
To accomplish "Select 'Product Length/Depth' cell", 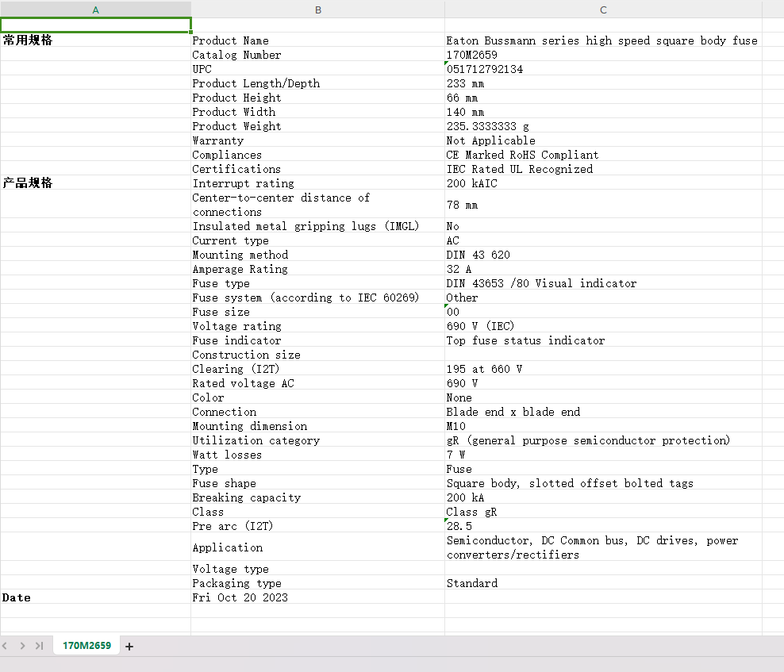I will [318, 83].
